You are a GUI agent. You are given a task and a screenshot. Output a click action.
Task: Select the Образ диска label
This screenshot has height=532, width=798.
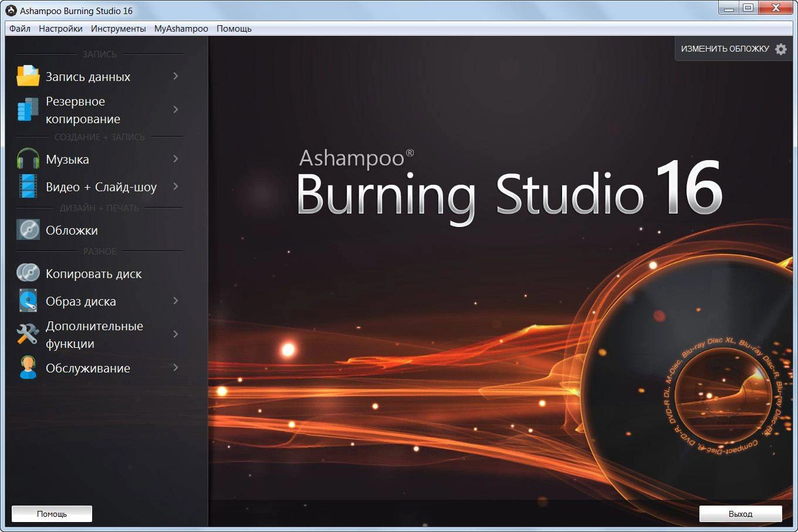tap(81, 301)
